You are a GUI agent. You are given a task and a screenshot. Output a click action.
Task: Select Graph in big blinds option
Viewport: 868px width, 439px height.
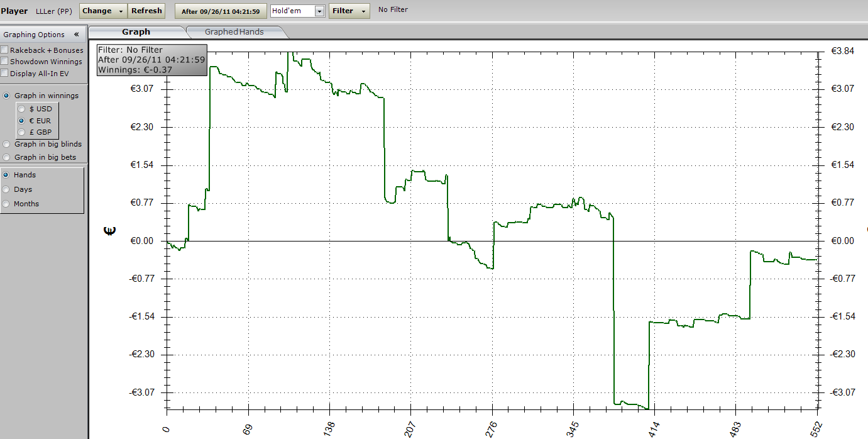(x=7, y=144)
